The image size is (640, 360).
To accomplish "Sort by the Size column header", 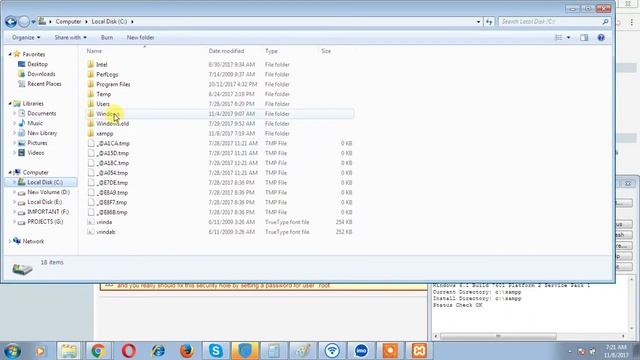I will pos(326,51).
